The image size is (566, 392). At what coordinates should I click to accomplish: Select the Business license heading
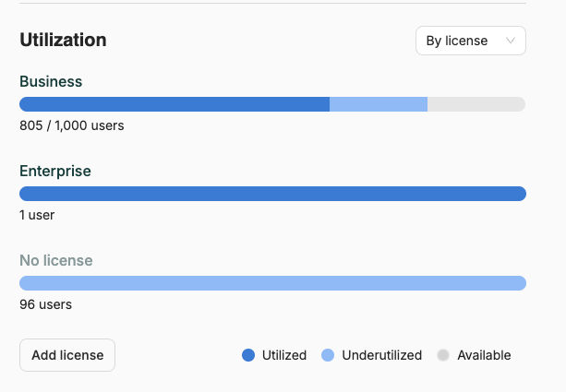pyautogui.click(x=51, y=81)
